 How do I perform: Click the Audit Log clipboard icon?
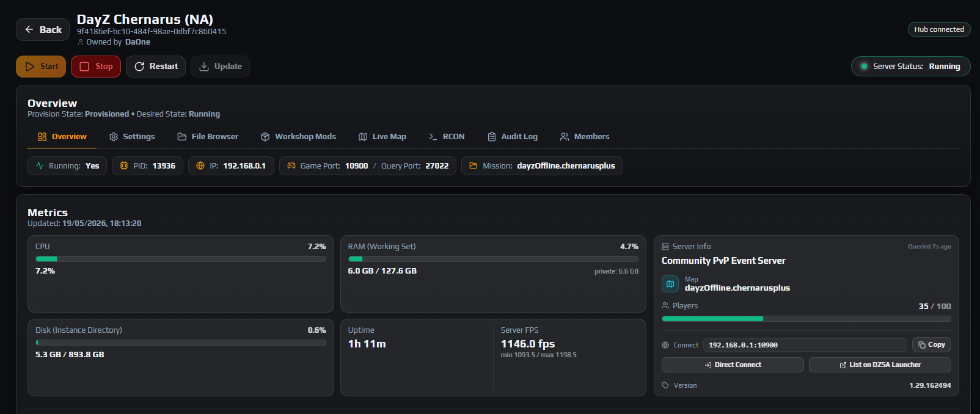(492, 137)
